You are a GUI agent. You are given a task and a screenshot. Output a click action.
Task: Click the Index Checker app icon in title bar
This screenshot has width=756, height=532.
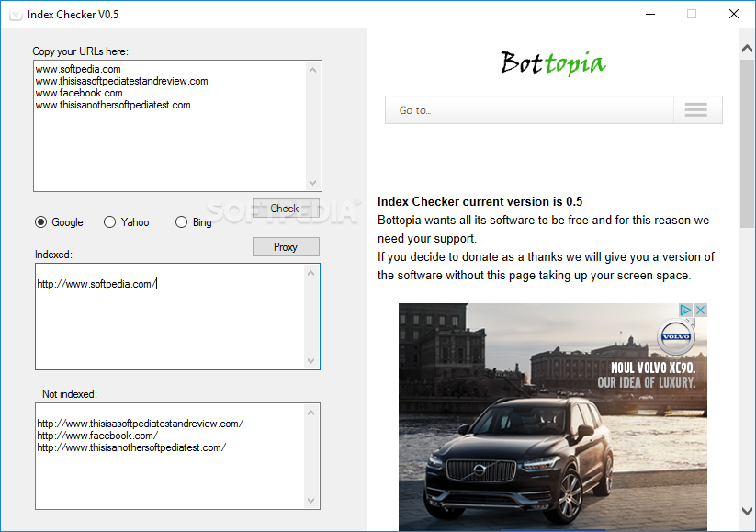click(x=16, y=15)
